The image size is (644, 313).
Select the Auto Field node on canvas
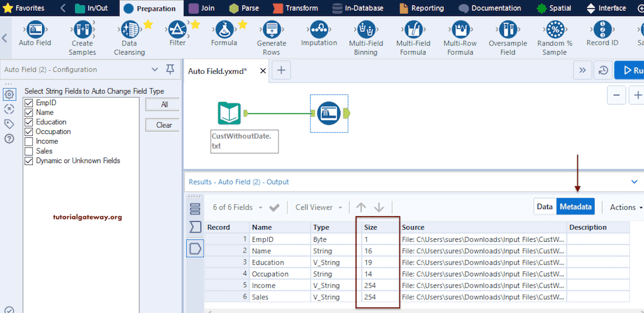(330, 113)
